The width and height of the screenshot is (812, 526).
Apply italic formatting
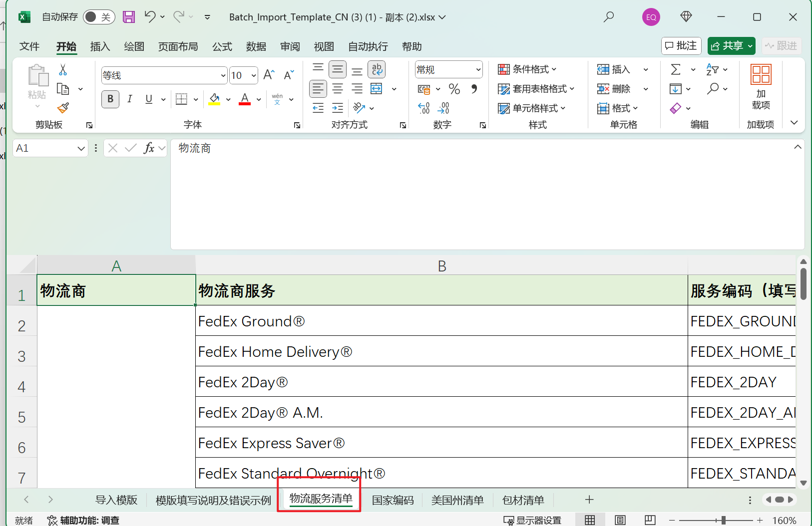(x=130, y=99)
